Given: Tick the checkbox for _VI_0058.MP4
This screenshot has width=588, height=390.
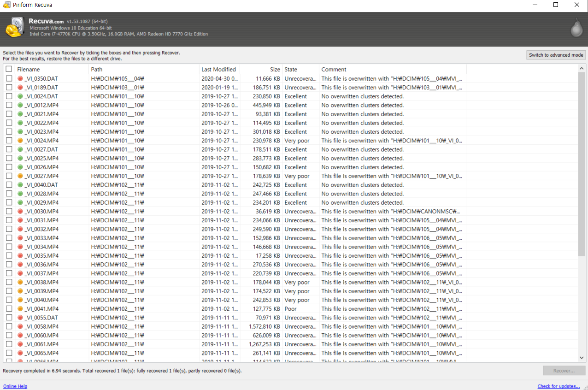Looking at the screenshot, I should [x=9, y=326].
